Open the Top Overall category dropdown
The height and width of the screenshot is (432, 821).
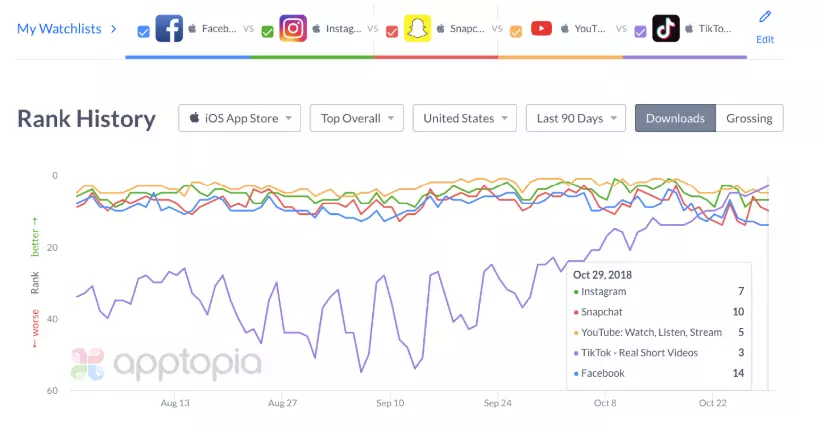[357, 118]
